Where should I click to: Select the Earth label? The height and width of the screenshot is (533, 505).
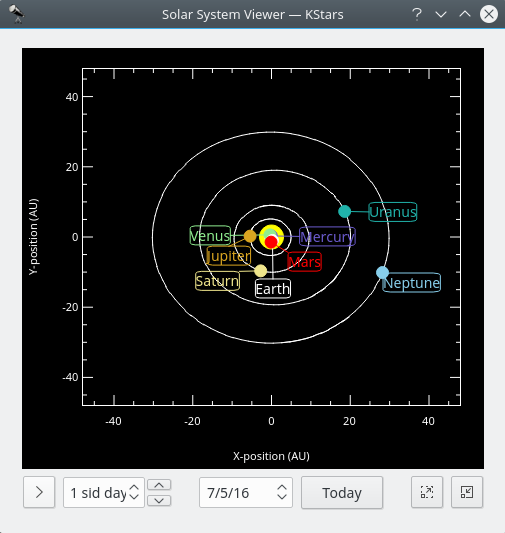pos(273,289)
